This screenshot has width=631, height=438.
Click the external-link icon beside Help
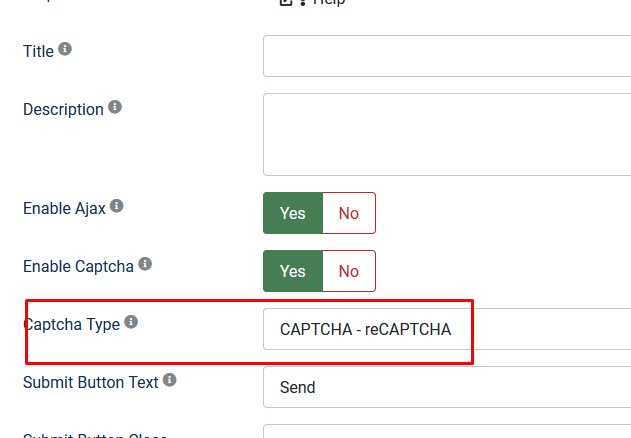pos(285,2)
